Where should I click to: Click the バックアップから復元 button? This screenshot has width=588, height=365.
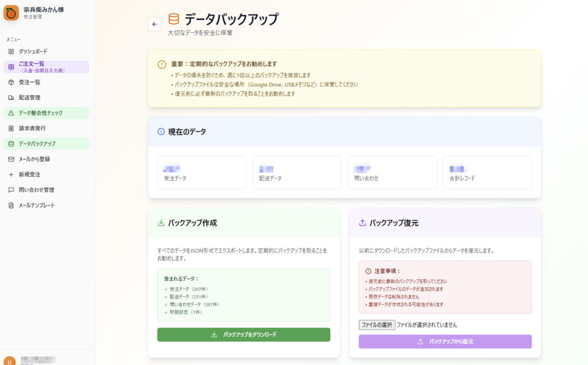[x=445, y=341]
